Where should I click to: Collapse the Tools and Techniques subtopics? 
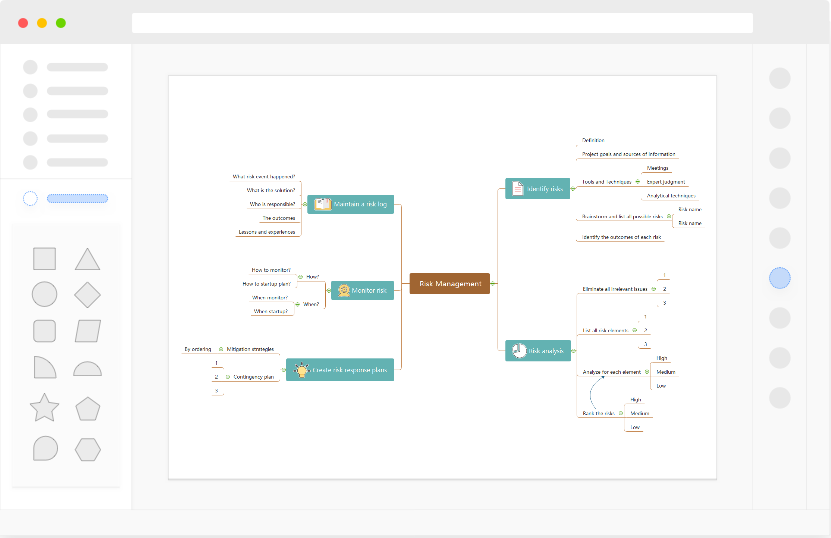point(636,182)
